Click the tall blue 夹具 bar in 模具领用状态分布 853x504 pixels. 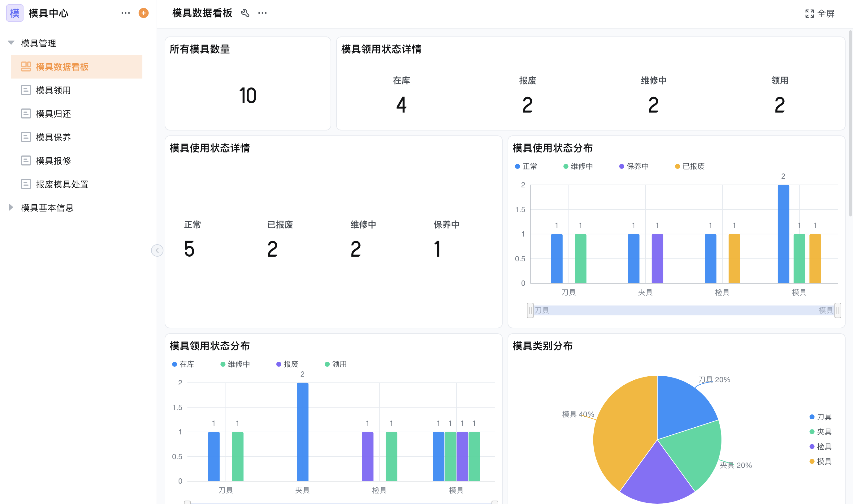coord(303,432)
